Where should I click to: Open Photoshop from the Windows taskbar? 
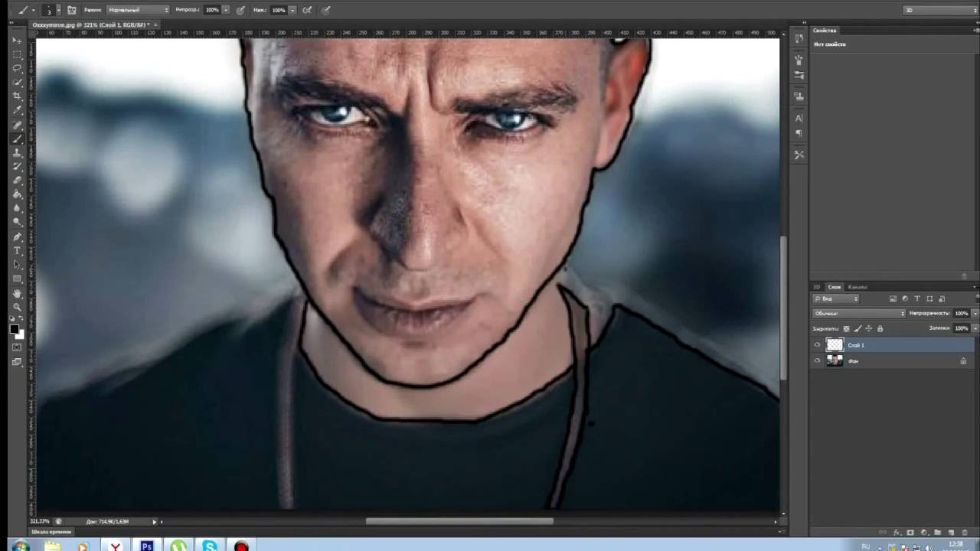coord(146,546)
